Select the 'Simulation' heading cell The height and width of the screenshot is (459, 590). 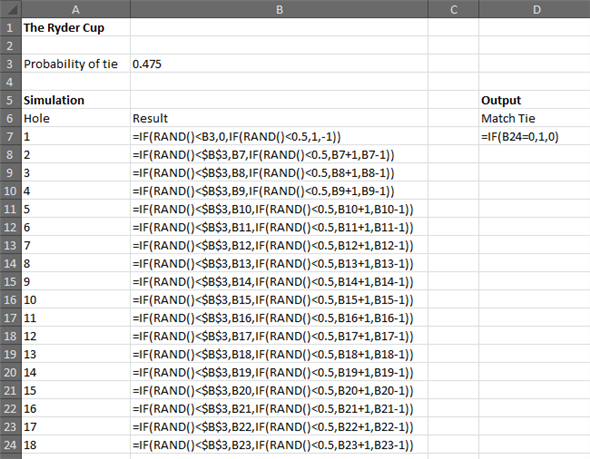tap(76, 100)
